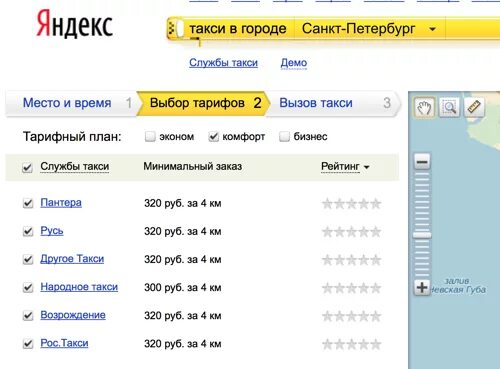Click the star rating for Возрождение

[351, 316]
